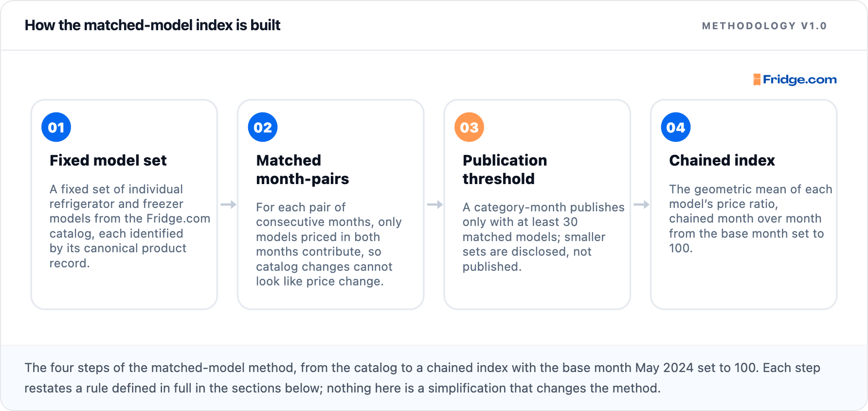Select the Fixed model set heading
868x411 pixels.
point(108,160)
